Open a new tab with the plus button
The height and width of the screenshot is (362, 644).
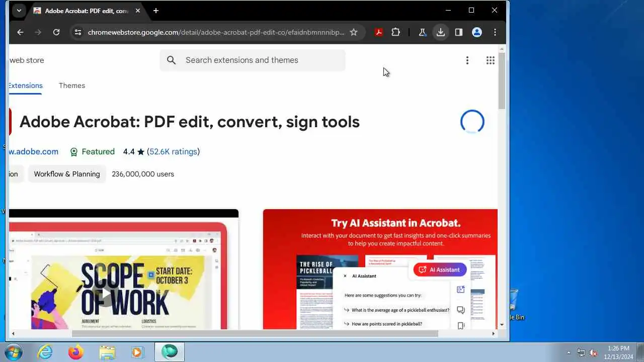tap(156, 11)
